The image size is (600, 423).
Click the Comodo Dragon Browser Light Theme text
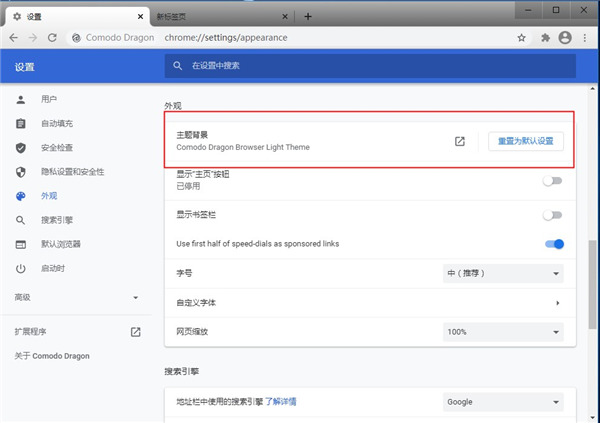coord(243,147)
